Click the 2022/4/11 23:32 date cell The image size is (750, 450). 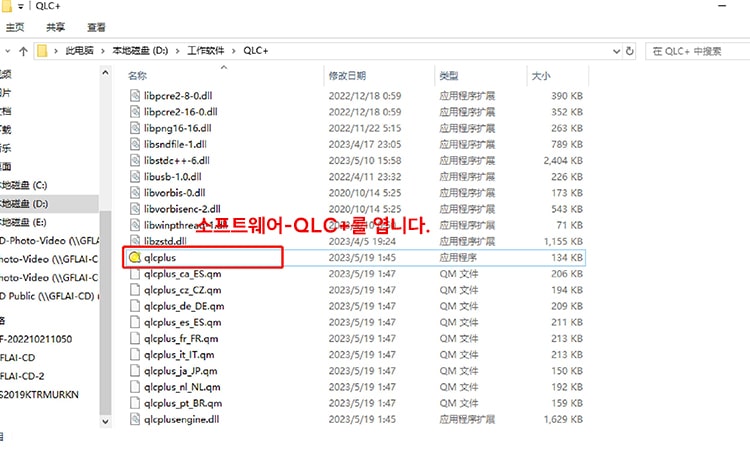click(365, 177)
